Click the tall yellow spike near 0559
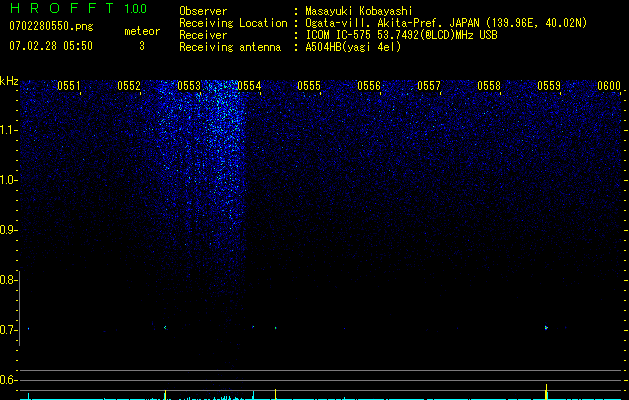 546,392
